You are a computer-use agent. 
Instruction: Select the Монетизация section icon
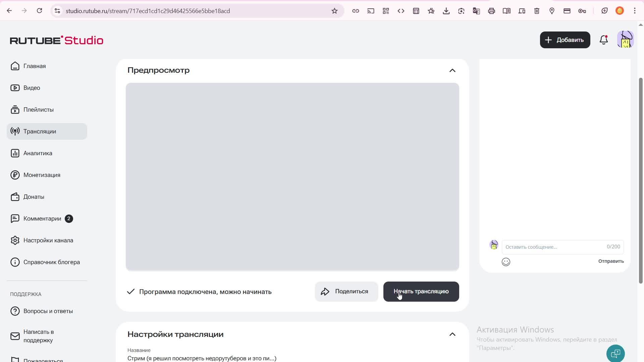[x=15, y=175]
